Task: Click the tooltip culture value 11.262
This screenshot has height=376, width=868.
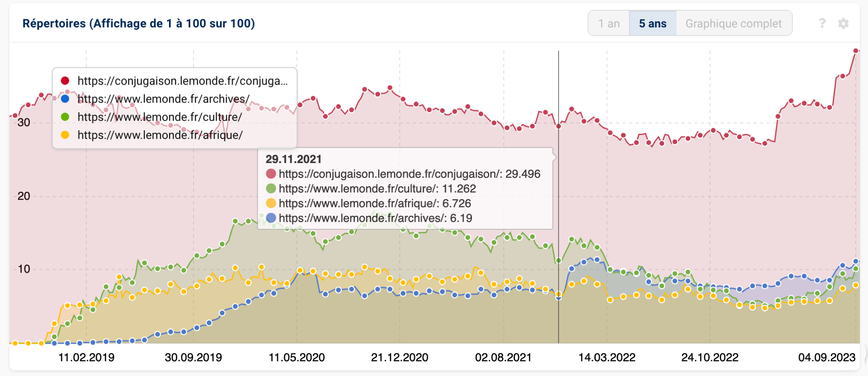Action: (x=459, y=189)
